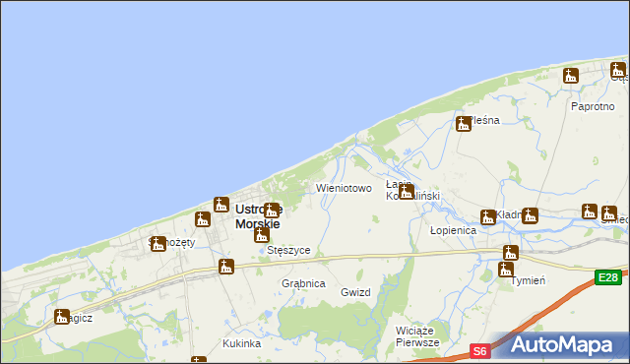Click the Sianożęty label text
This screenshot has height=364, width=630.
(x=172, y=242)
